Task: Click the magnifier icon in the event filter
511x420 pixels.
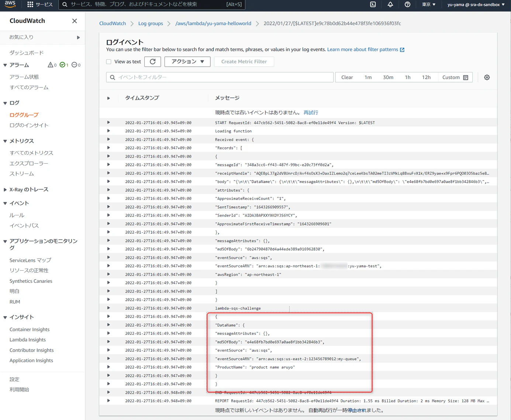Action: tap(113, 77)
